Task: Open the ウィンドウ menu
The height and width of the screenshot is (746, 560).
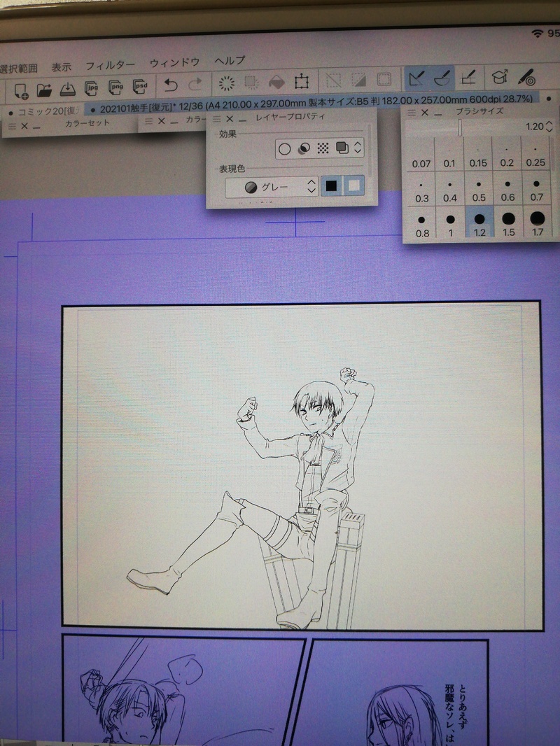Action: pyautogui.click(x=174, y=63)
